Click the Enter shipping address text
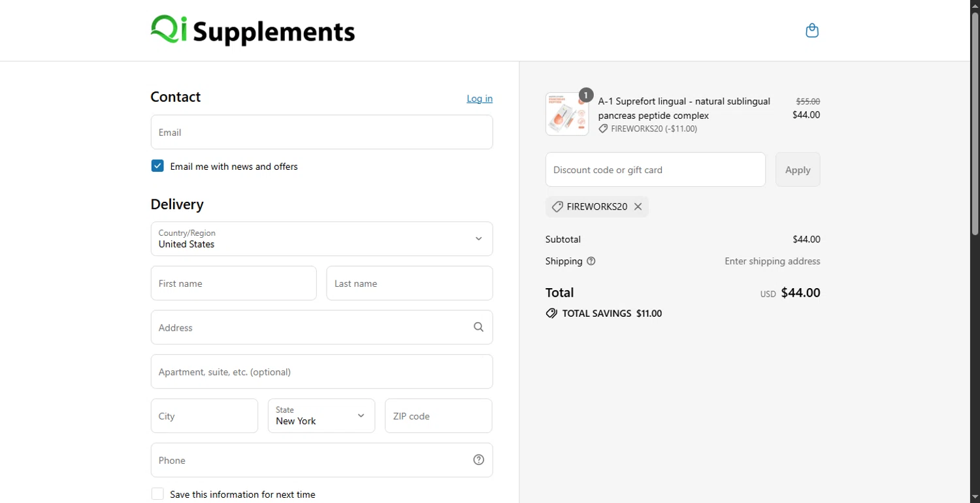This screenshot has height=503, width=980. [772, 261]
